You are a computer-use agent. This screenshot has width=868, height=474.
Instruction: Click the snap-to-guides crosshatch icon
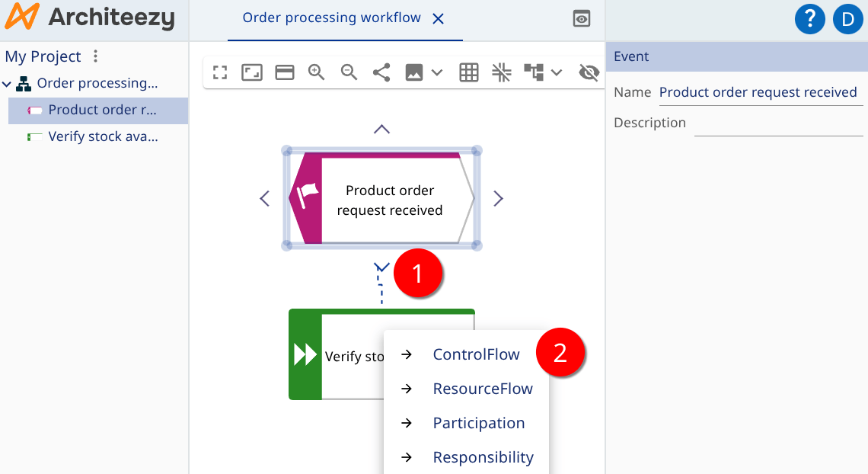[x=502, y=72]
